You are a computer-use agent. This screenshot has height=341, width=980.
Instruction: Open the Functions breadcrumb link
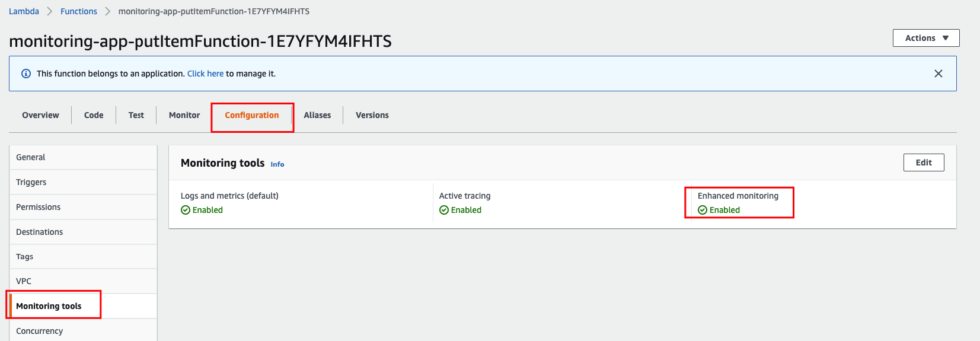[x=79, y=11]
